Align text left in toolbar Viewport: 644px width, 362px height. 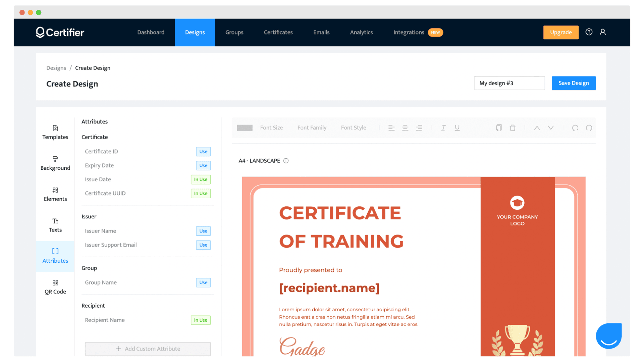[391, 128]
